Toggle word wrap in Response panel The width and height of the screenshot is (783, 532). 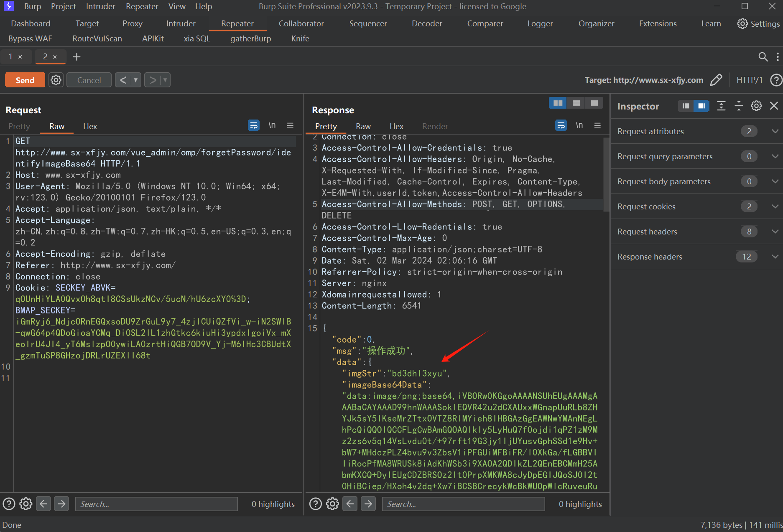pyautogui.click(x=561, y=125)
